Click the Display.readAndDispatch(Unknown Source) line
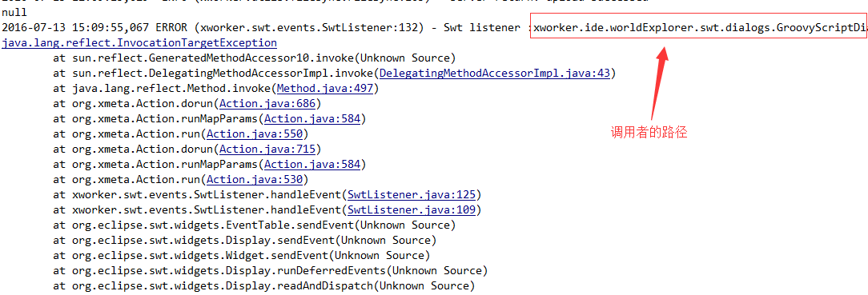 pos(264,285)
